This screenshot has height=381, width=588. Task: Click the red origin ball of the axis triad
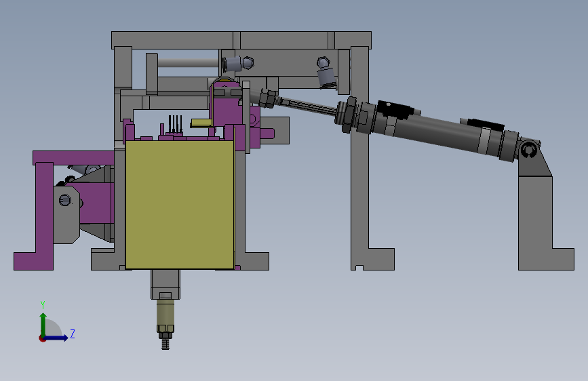[42, 338]
